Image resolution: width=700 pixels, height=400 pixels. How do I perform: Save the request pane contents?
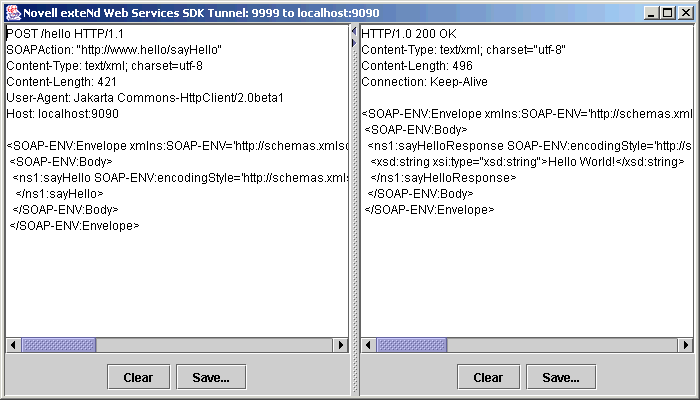211,377
